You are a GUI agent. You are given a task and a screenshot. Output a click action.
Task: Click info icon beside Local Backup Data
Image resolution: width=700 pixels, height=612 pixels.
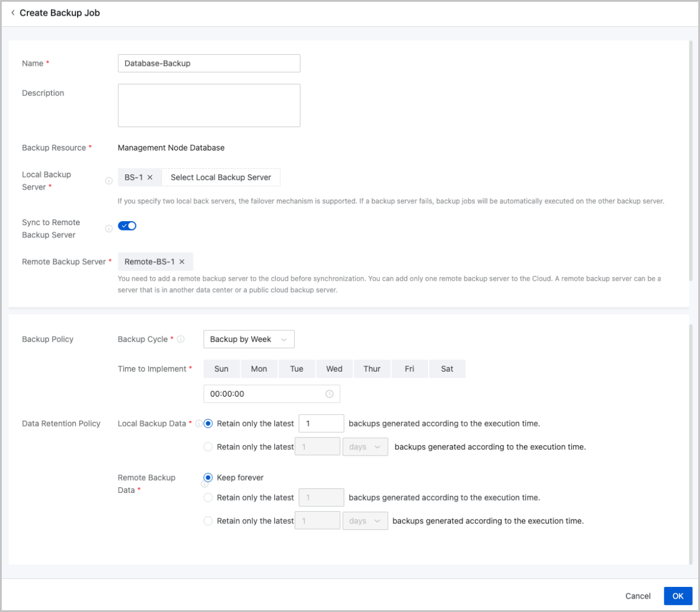click(x=198, y=424)
